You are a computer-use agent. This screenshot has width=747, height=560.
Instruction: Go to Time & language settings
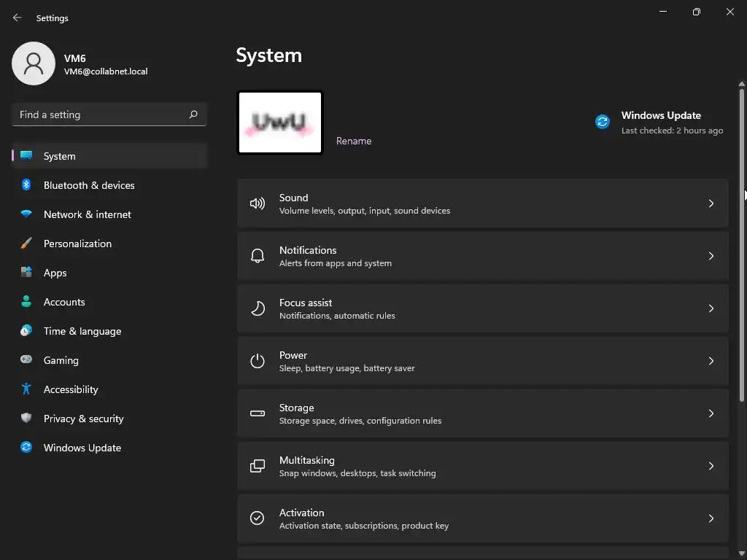82,331
